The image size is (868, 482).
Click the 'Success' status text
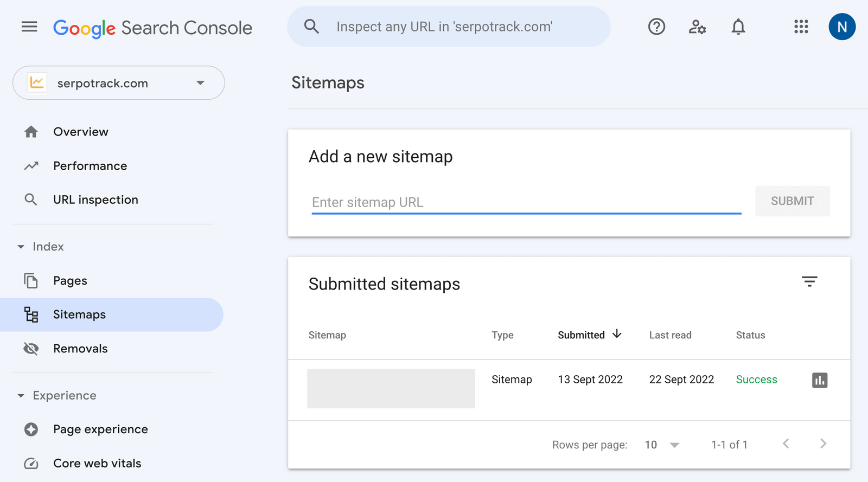click(x=756, y=380)
